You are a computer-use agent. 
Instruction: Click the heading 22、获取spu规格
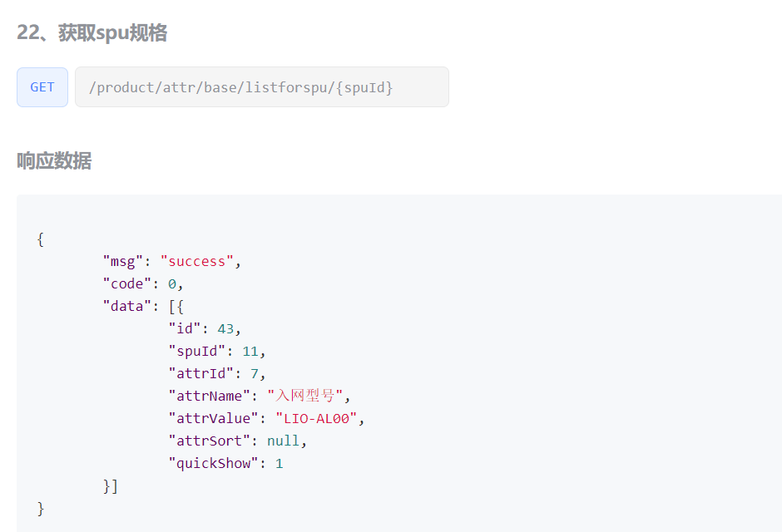(x=92, y=33)
